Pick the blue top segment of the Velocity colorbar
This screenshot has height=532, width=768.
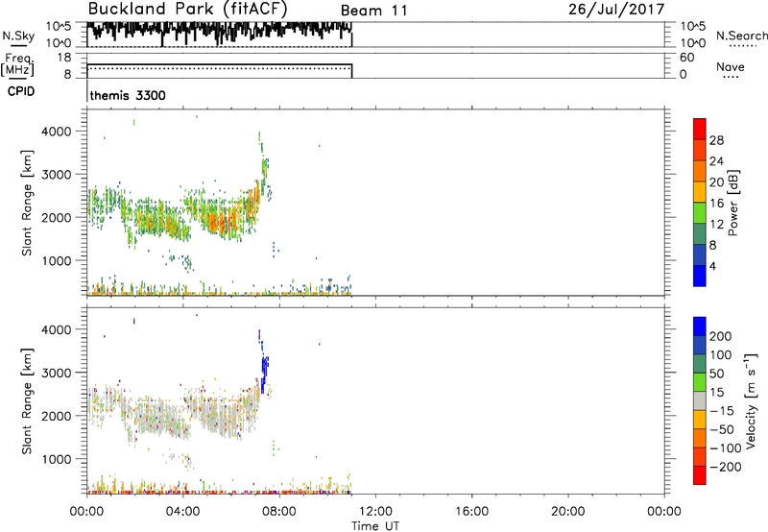click(700, 326)
